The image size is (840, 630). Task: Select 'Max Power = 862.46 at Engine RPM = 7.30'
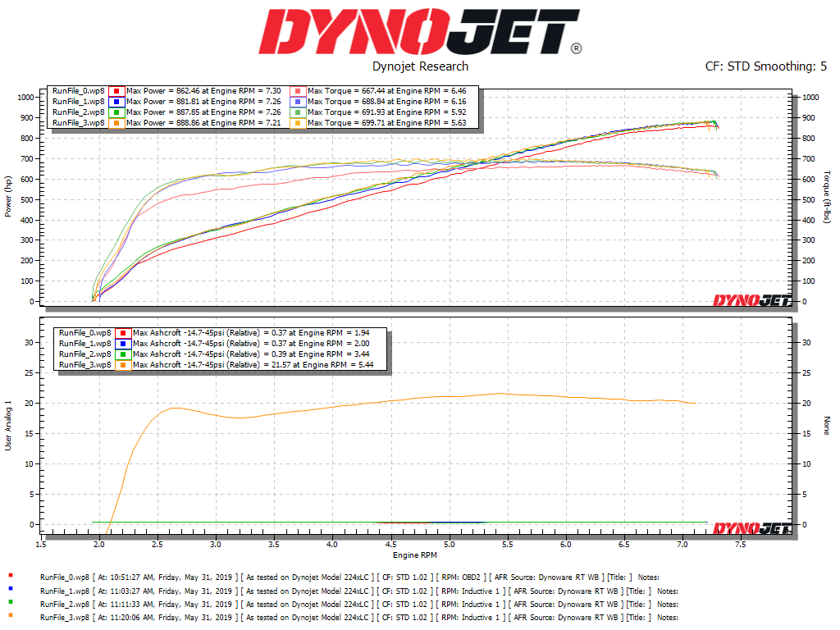[203, 91]
